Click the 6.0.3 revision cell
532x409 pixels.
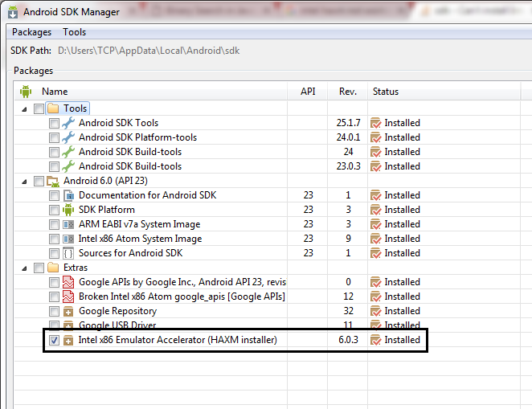tap(348, 340)
